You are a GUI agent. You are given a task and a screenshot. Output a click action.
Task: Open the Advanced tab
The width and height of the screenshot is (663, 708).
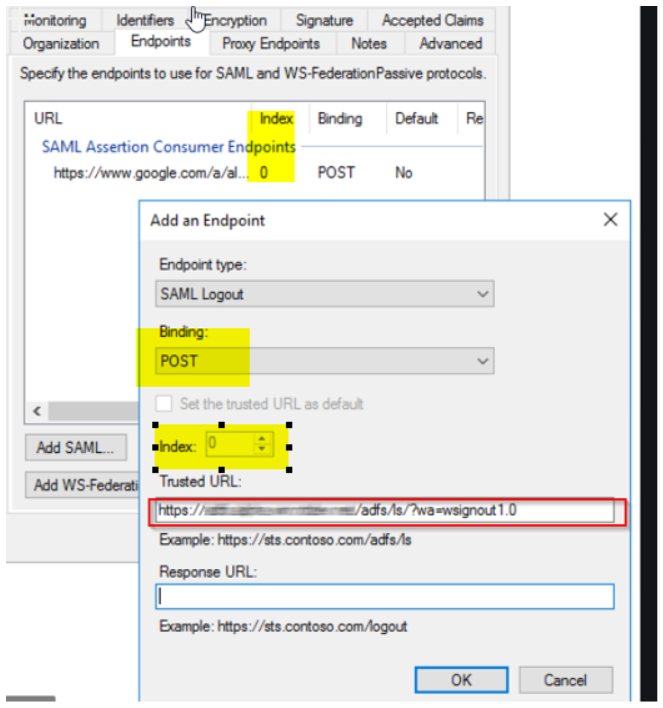[450, 44]
